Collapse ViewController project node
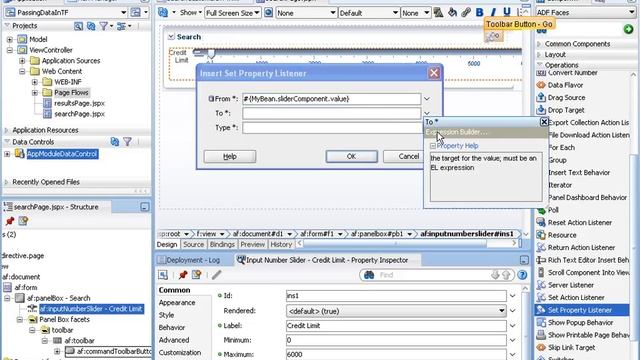Image resolution: width=640 pixels, height=360 pixels. click(x=10, y=50)
